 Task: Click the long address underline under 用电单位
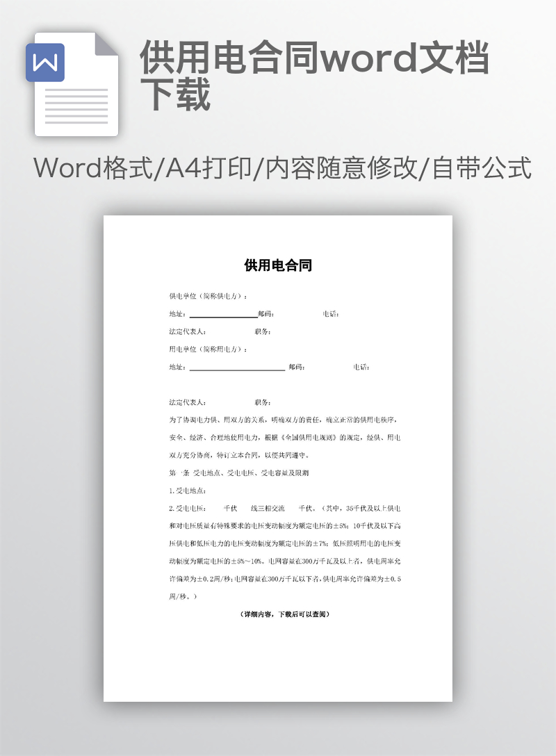pos(237,370)
